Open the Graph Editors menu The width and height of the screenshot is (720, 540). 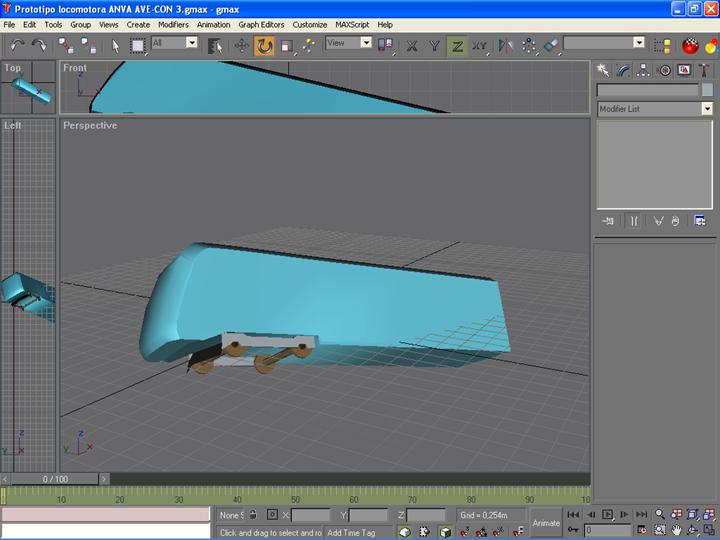pos(261,24)
